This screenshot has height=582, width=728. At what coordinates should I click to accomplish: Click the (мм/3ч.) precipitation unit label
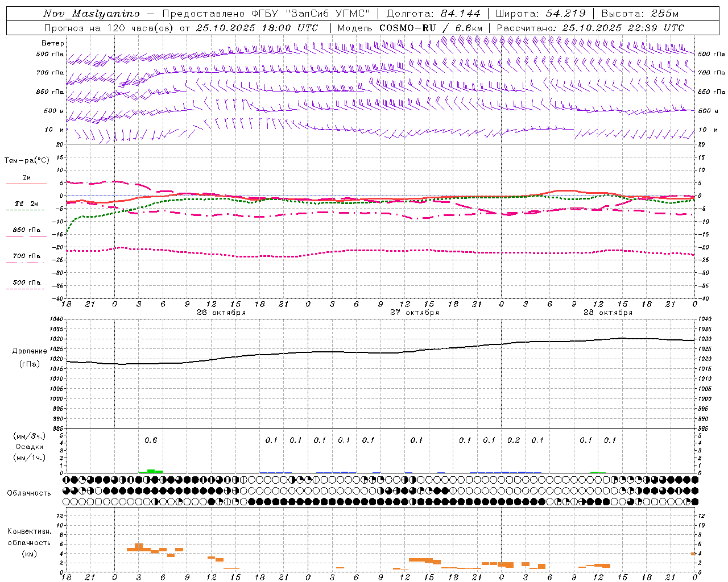[30, 436]
